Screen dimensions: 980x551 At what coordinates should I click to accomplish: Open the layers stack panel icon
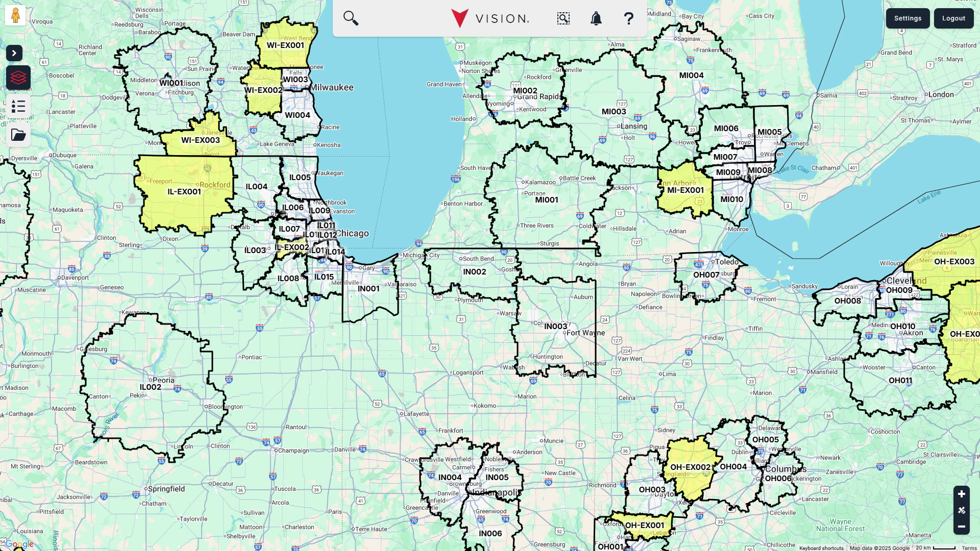coord(18,78)
